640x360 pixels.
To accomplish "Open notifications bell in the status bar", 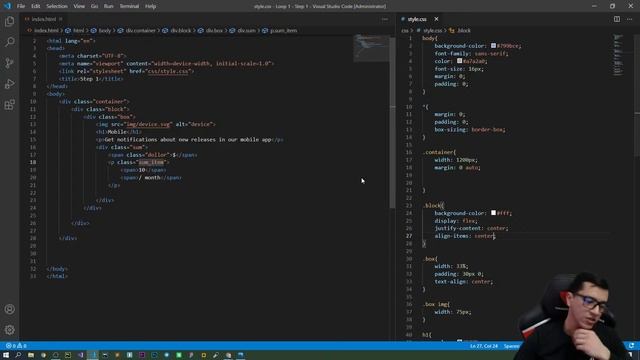I will [x=631, y=346].
